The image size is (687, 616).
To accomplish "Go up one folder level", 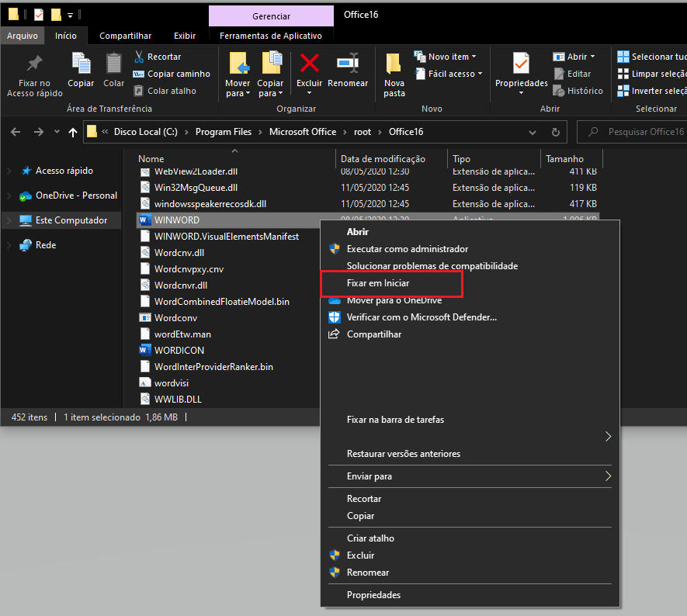I will coord(73,132).
